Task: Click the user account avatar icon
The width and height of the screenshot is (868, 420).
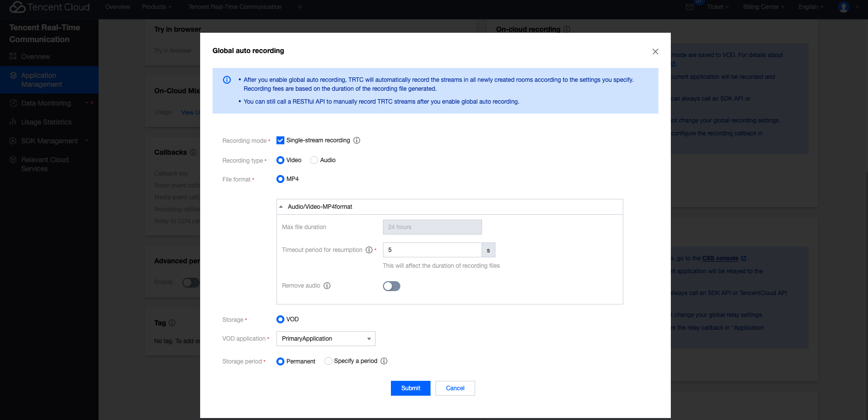Action: (x=844, y=7)
